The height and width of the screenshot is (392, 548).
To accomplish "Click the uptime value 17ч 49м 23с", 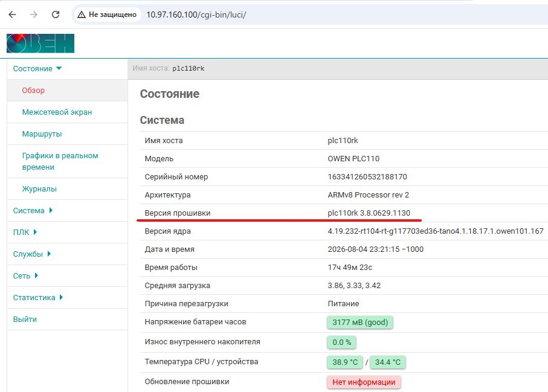I will point(350,268).
